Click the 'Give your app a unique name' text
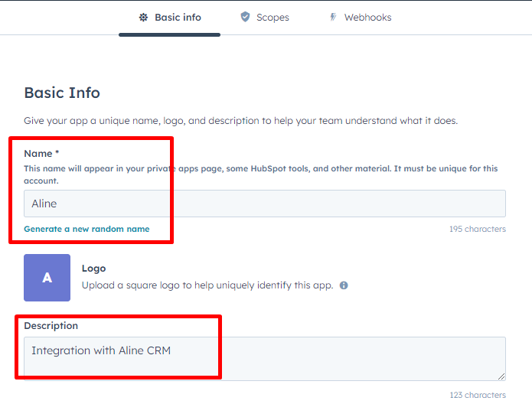532x417 pixels. click(x=240, y=121)
